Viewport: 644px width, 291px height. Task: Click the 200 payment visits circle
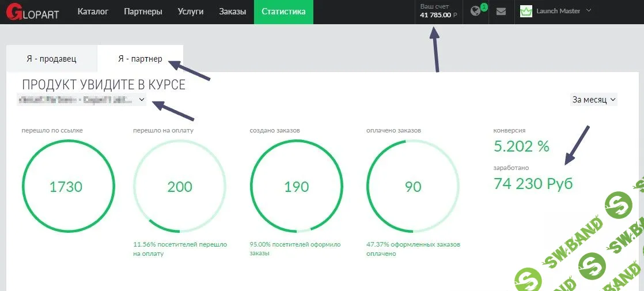[180, 186]
